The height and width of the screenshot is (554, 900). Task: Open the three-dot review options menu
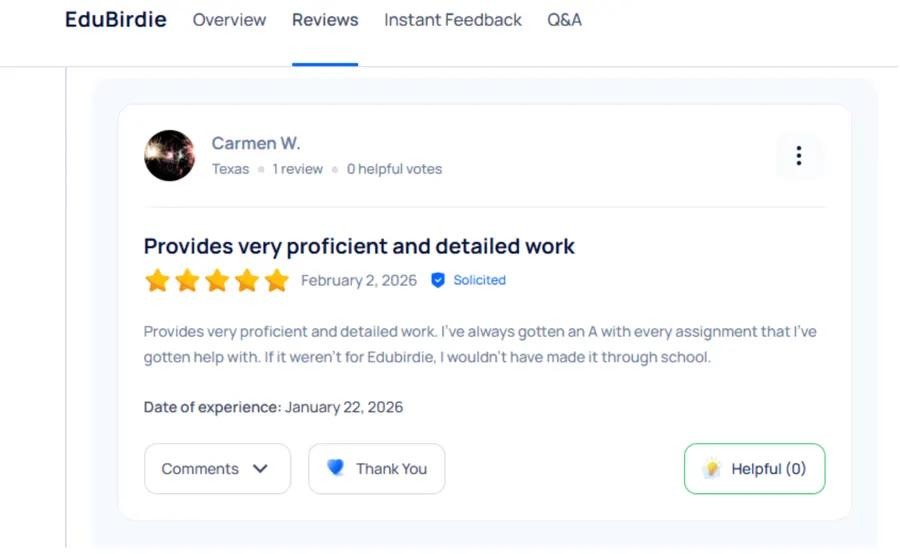pyautogui.click(x=798, y=156)
